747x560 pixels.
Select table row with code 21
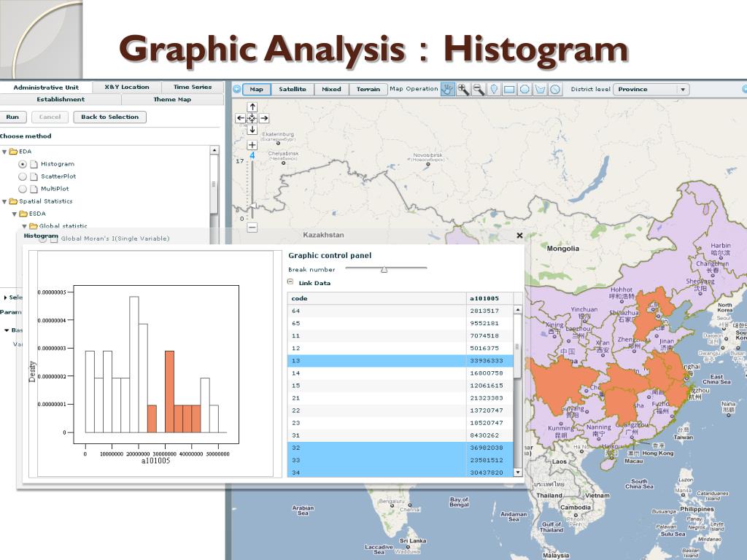(x=400, y=398)
